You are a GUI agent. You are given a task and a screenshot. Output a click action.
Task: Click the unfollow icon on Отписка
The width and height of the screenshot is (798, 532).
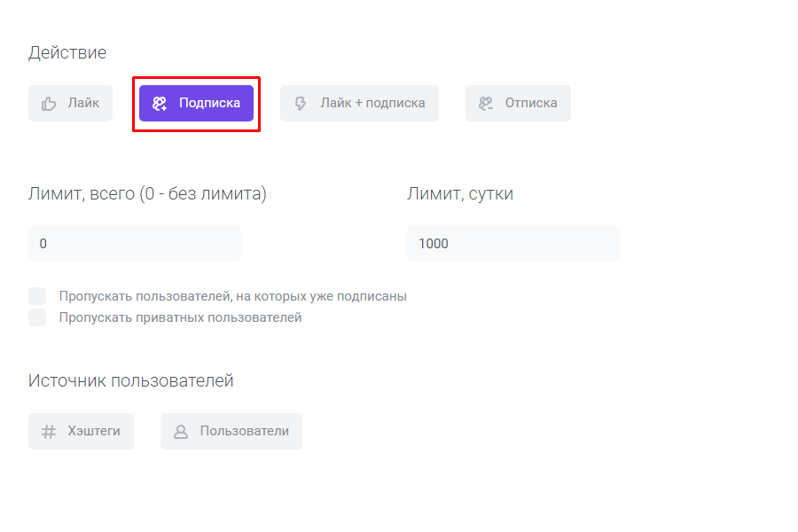(486, 104)
